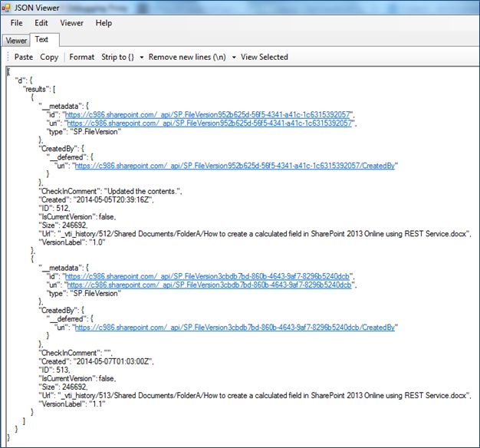
Task: Click the first "type": "SP.FileVersion" line
Action: tap(84, 132)
